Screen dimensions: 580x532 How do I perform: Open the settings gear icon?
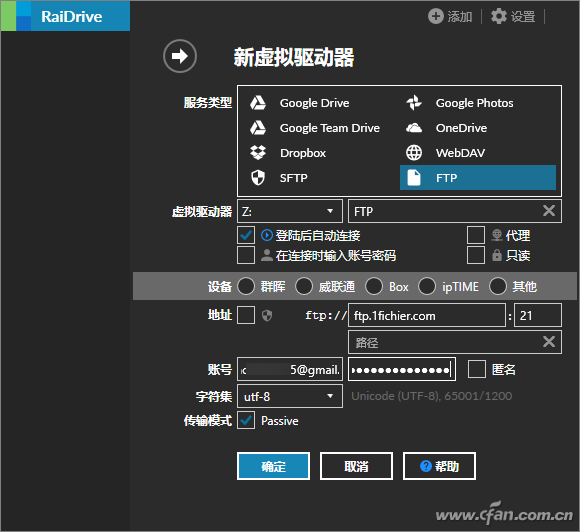(x=499, y=16)
